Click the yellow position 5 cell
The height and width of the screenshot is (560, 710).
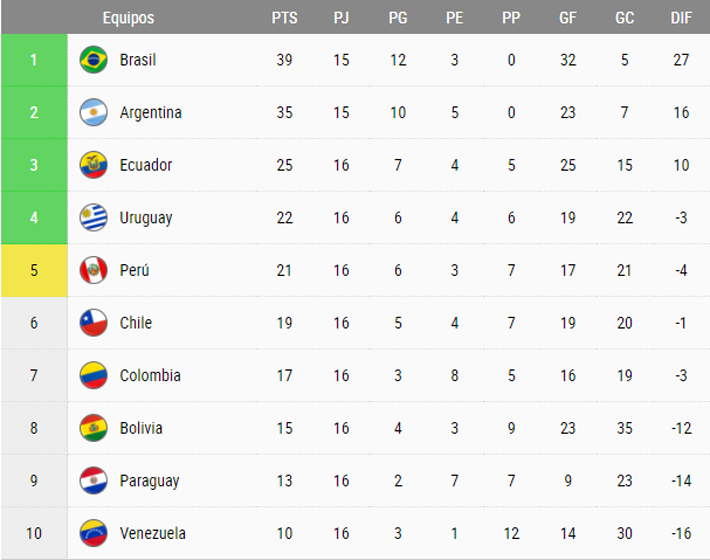[34, 270]
